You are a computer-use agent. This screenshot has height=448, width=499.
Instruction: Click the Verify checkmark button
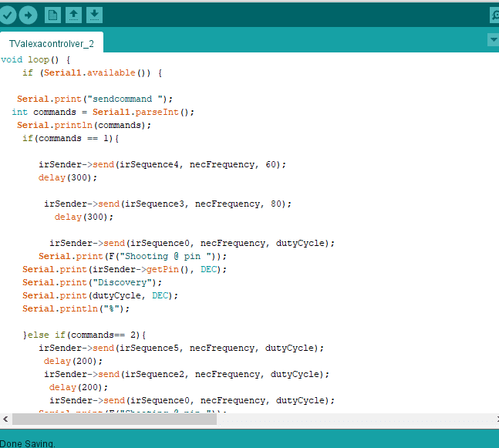pos(7,15)
